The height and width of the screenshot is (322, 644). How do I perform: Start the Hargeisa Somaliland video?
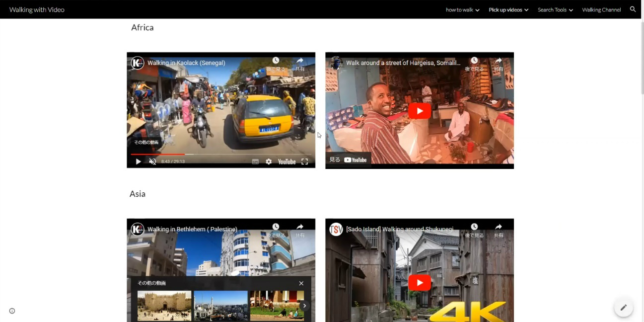pos(420,111)
